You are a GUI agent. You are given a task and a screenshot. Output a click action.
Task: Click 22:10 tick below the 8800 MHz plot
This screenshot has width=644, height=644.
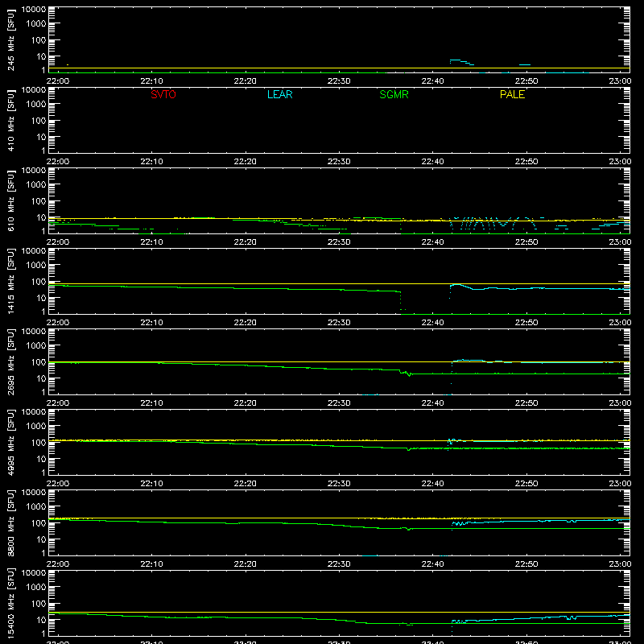[151, 564]
